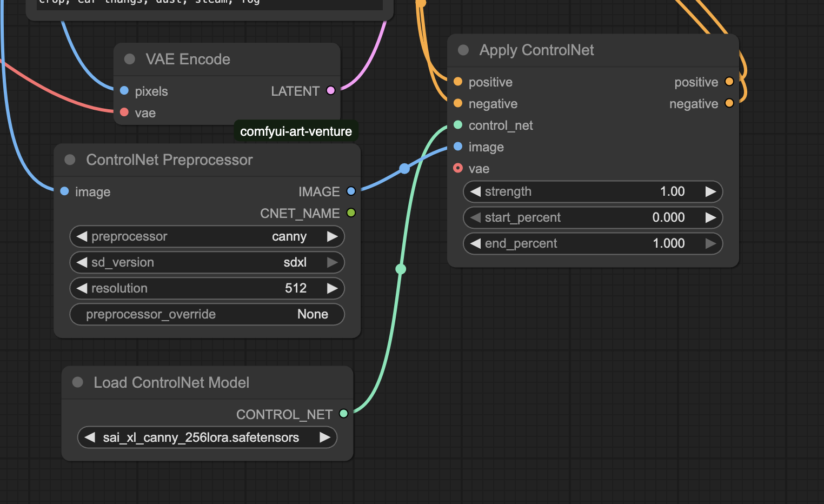Collapse the ControlNet Preprocessor node dot
Screen dimensions: 824x504
(70, 160)
